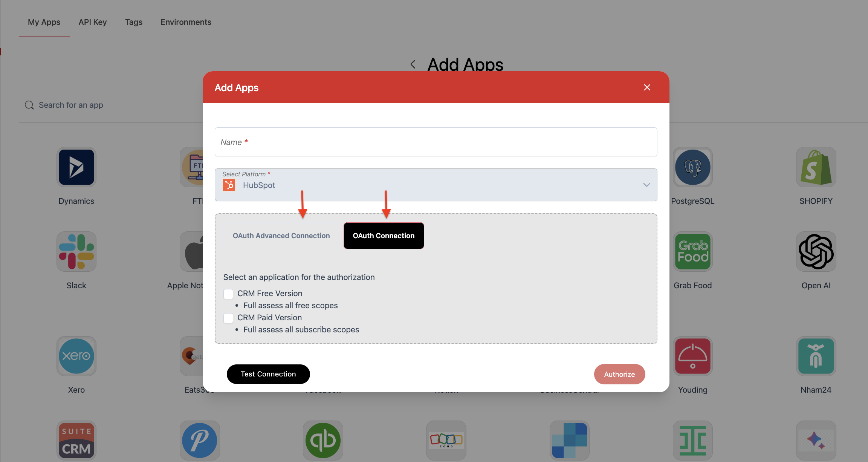Screen dimensions: 868x462
Task: Click the Test Connection button
Action: [268, 373]
